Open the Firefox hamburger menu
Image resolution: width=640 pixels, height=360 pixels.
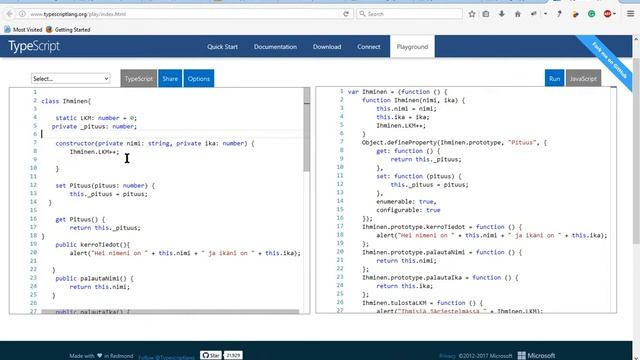click(631, 14)
